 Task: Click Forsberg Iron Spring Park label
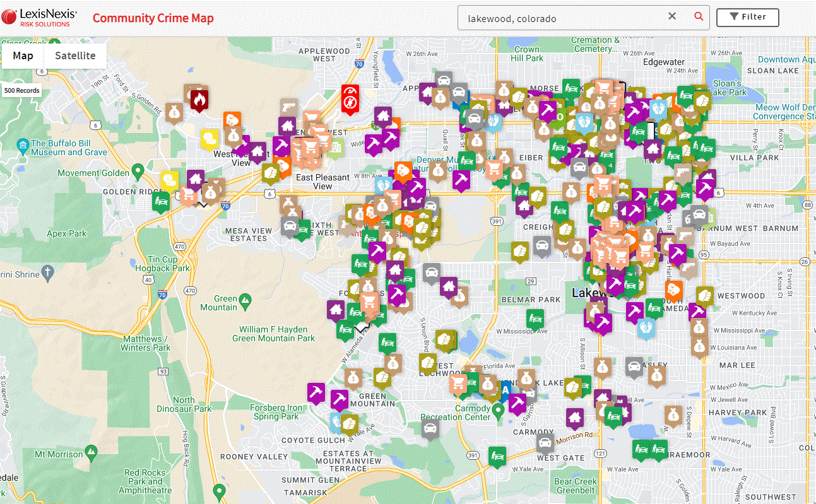(276, 412)
